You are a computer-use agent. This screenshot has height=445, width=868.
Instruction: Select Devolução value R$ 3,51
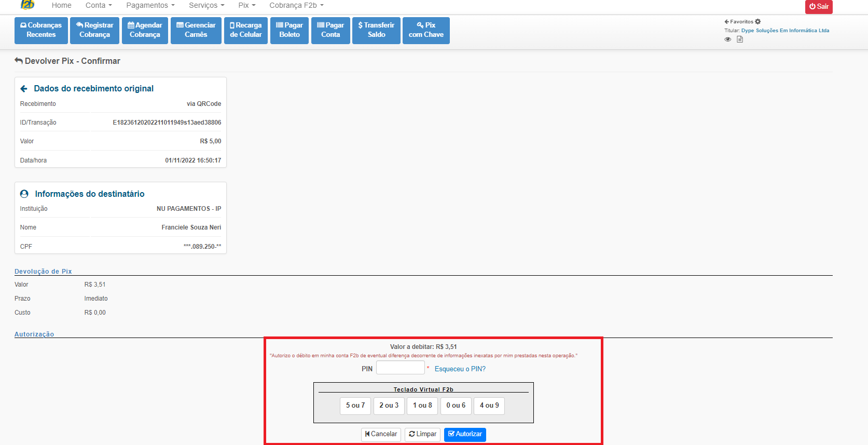(95, 285)
